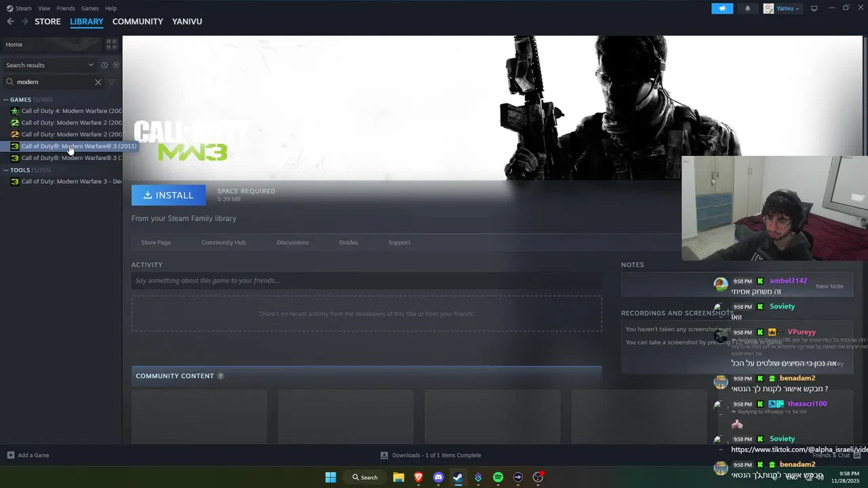Viewport: 868px width, 488px height.
Task: Open the Friends menu
Action: click(66, 8)
